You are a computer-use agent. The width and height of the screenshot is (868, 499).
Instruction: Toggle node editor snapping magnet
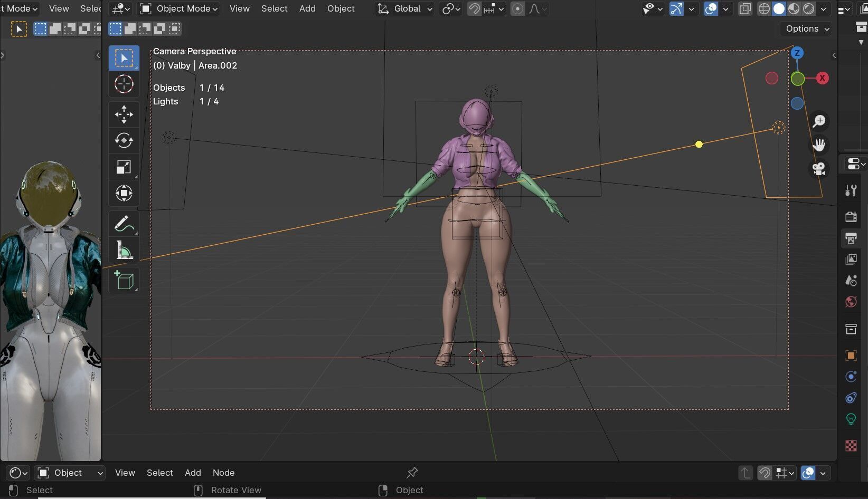point(765,473)
